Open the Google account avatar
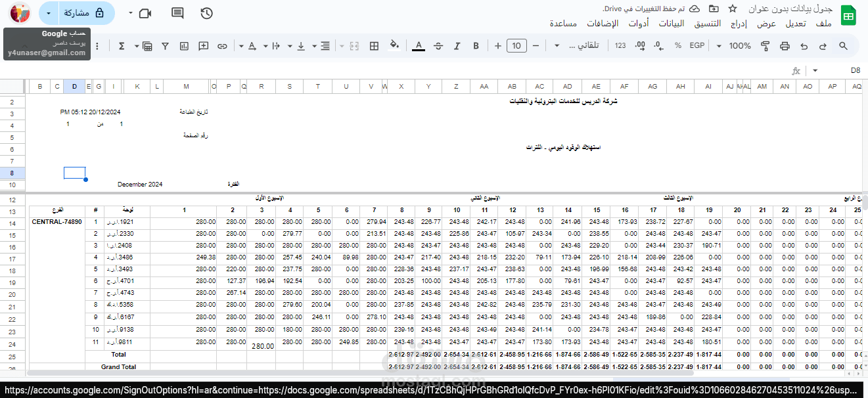The image size is (868, 398). pos(20,13)
